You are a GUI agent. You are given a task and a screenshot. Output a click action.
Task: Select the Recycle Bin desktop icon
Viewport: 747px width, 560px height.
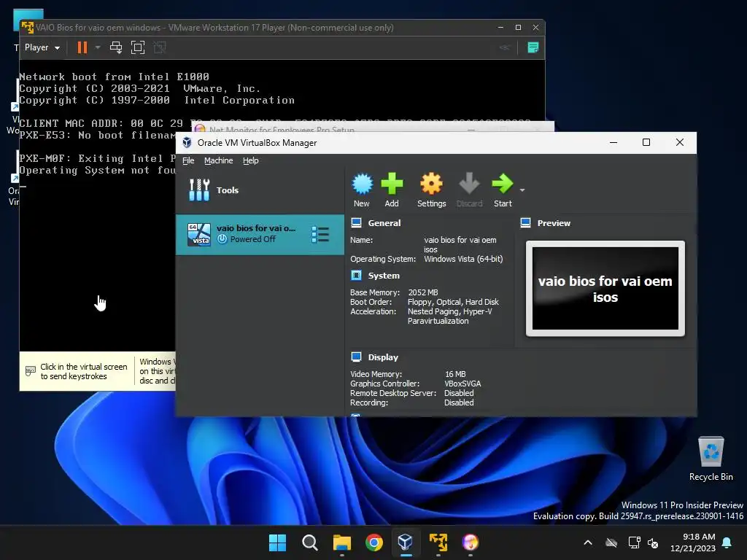pyautogui.click(x=711, y=459)
